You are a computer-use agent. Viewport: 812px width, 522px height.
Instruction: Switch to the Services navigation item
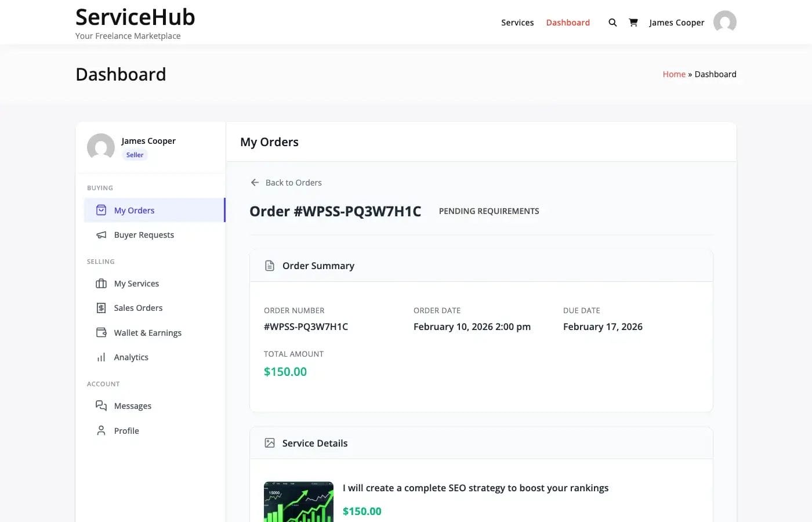coord(517,23)
